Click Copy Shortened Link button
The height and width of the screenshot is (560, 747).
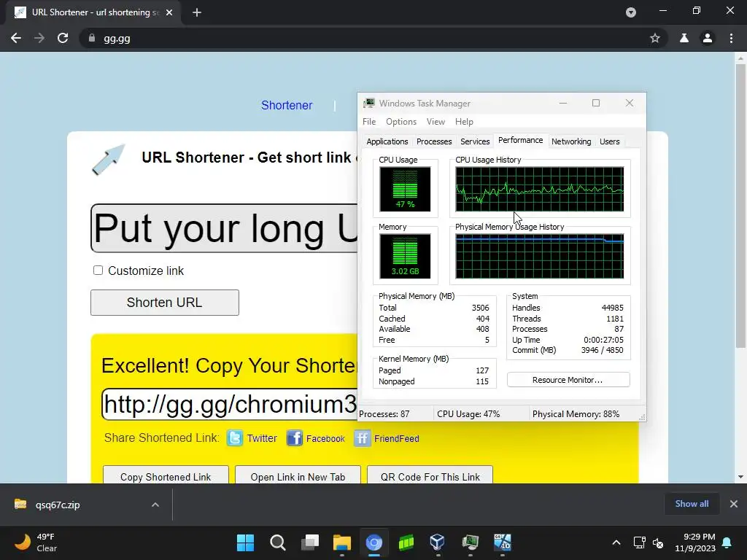(x=166, y=476)
